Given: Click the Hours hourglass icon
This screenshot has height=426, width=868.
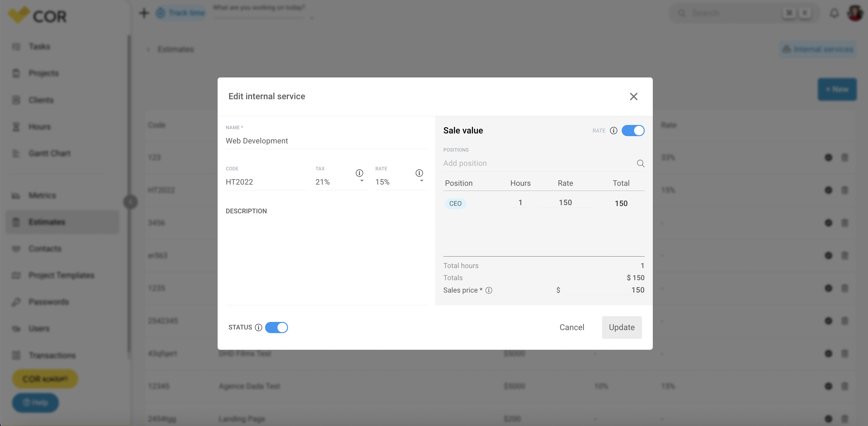Looking at the screenshot, I should click(x=16, y=127).
